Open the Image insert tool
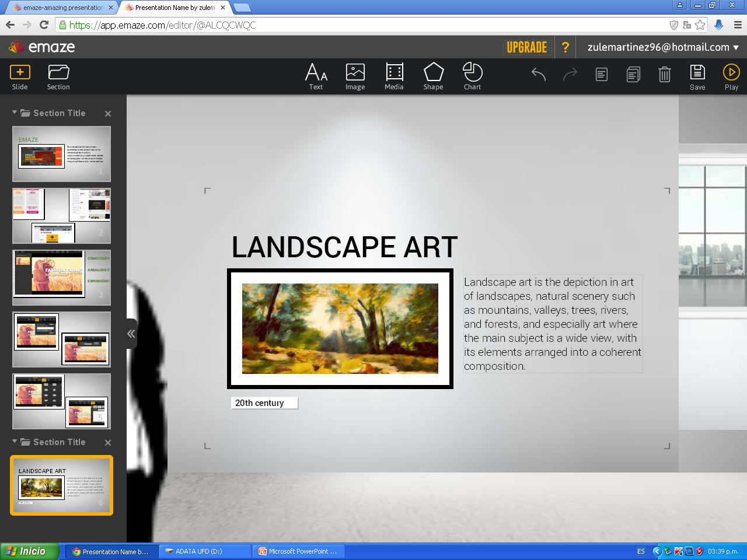The height and width of the screenshot is (560, 747). click(x=355, y=77)
